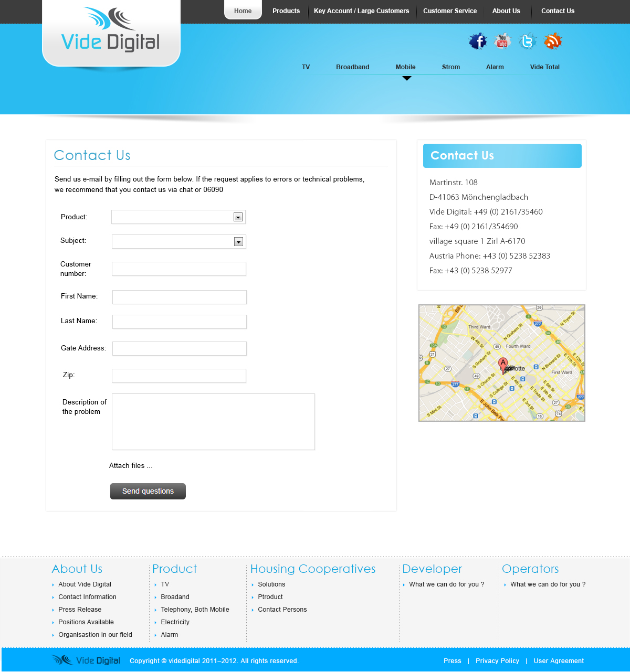Select the TV sub-navigation item
This screenshot has height=672, width=630.
click(x=306, y=67)
